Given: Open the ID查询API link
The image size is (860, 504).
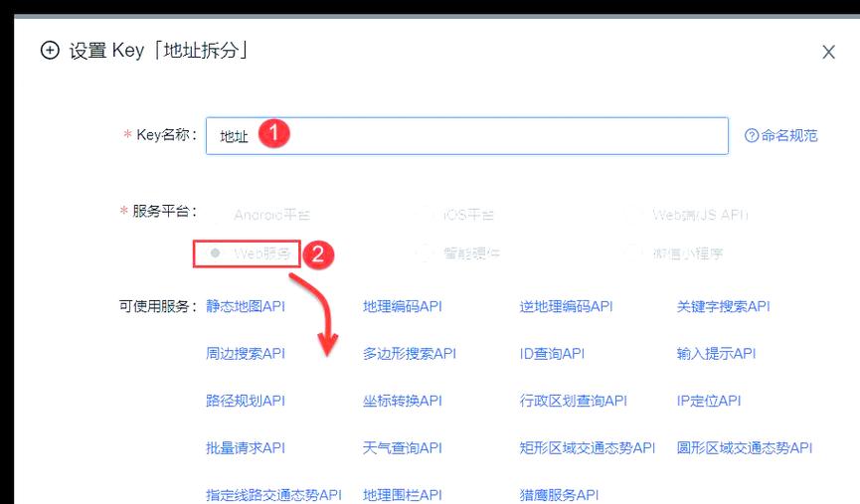Looking at the screenshot, I should pyautogui.click(x=553, y=353).
